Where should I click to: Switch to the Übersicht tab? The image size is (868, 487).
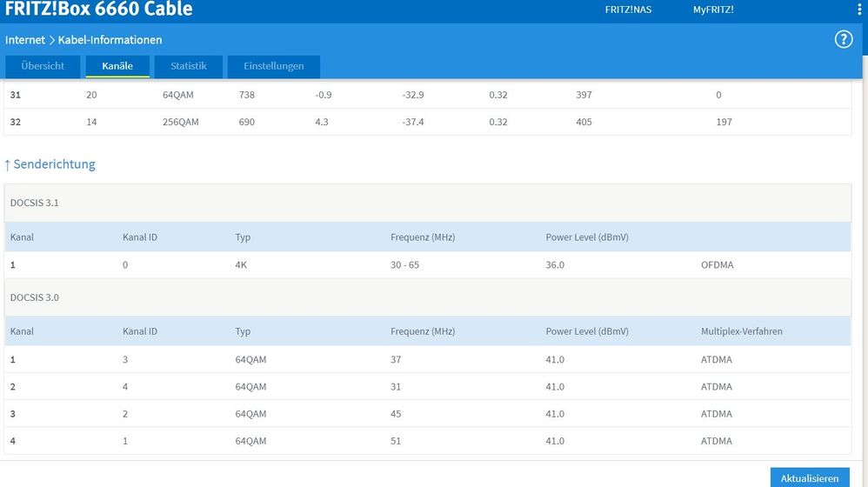pyautogui.click(x=43, y=66)
